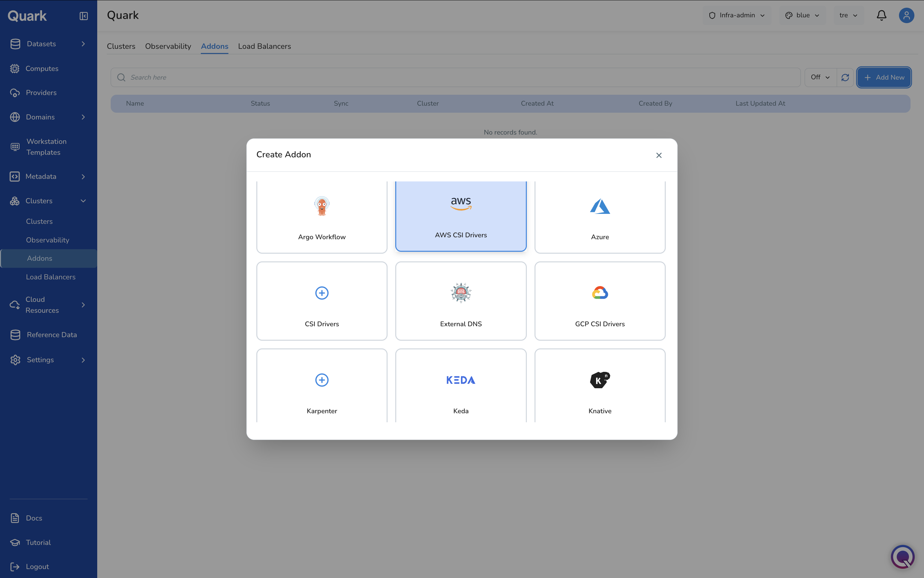Expand the Domains chevron

[83, 117]
